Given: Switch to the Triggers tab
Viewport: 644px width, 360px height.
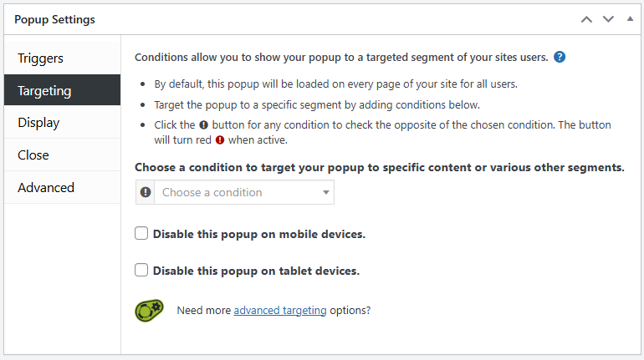Looking at the screenshot, I should 40,58.
